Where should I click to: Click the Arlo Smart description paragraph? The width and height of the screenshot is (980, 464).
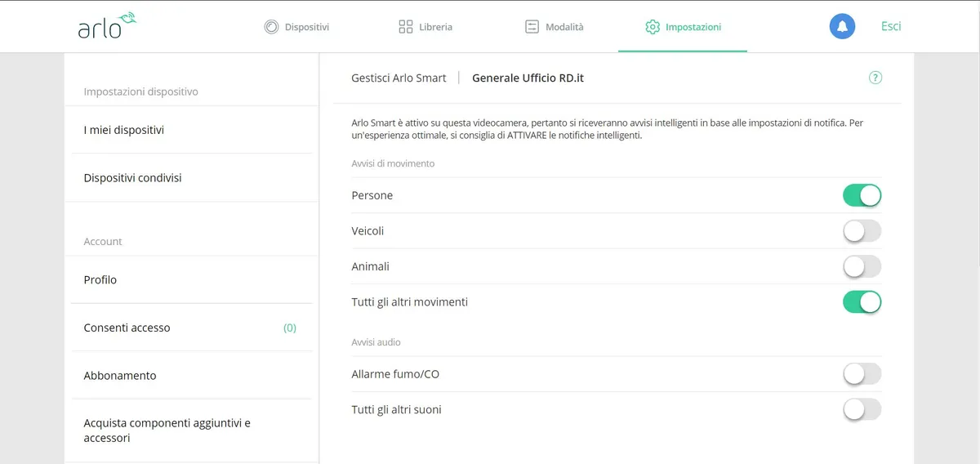[608, 129]
